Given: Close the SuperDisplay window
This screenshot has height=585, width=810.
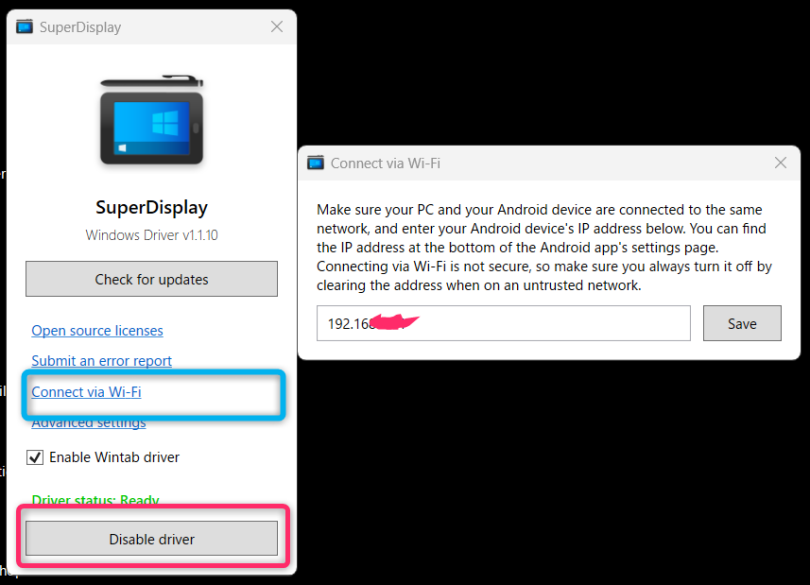Looking at the screenshot, I should click(x=277, y=27).
